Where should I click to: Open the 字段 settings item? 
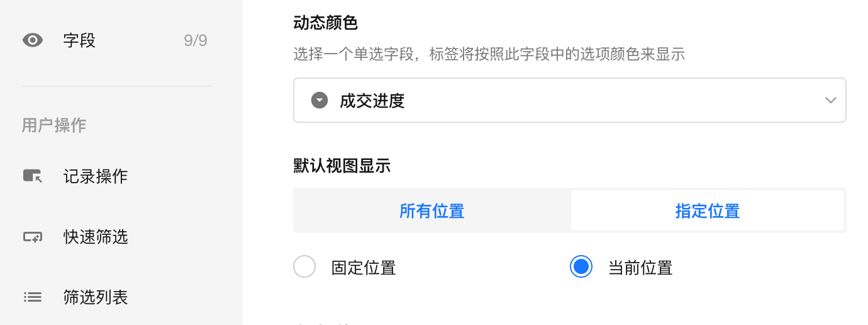click(79, 41)
